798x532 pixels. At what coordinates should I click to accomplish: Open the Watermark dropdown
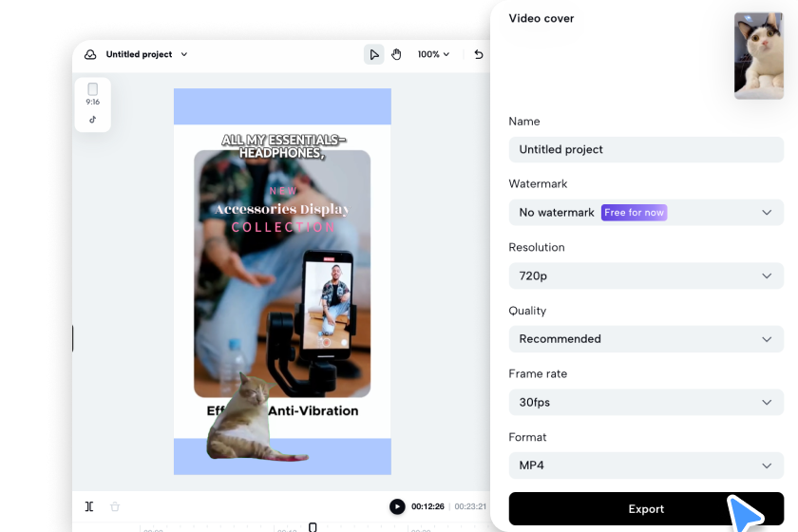click(646, 212)
